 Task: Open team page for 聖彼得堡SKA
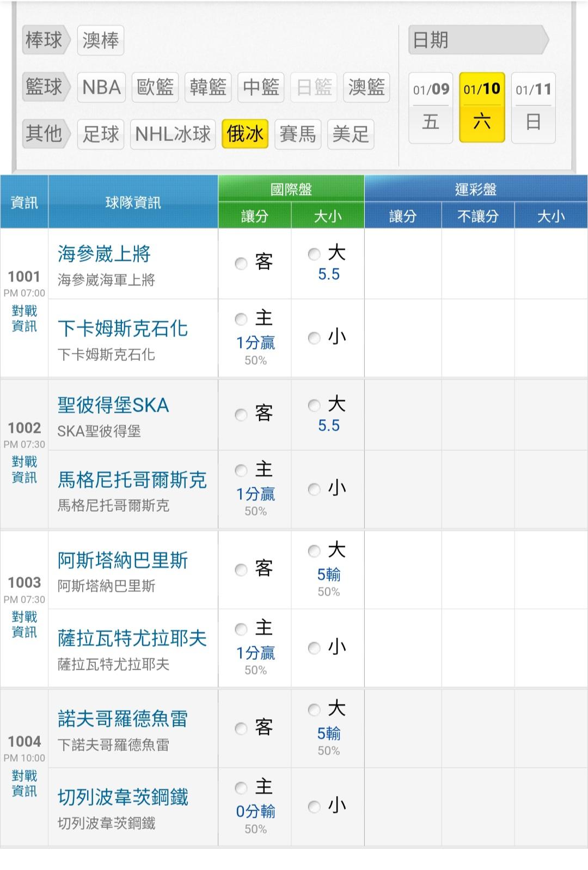(x=113, y=405)
